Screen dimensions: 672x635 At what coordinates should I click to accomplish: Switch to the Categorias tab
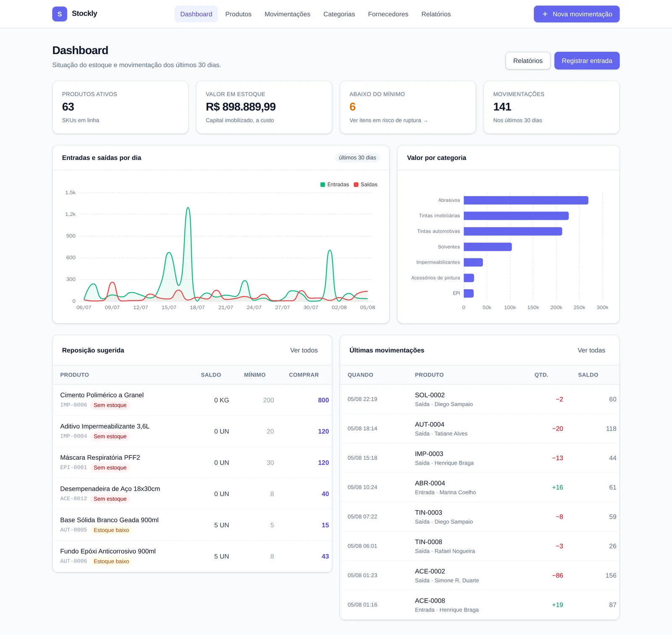click(x=339, y=14)
